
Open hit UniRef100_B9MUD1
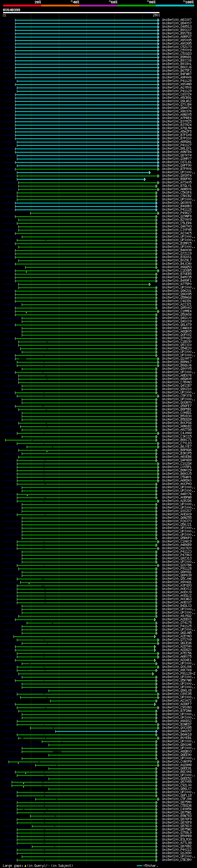[177, 57]
